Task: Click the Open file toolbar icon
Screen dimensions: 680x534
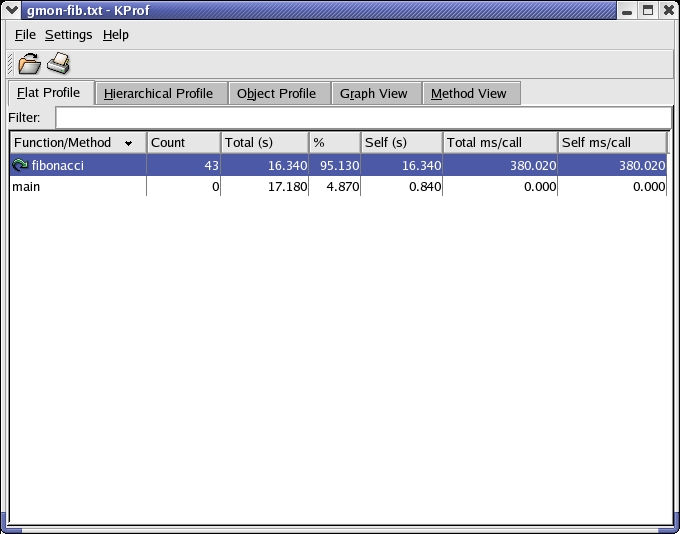Action: click(30, 65)
